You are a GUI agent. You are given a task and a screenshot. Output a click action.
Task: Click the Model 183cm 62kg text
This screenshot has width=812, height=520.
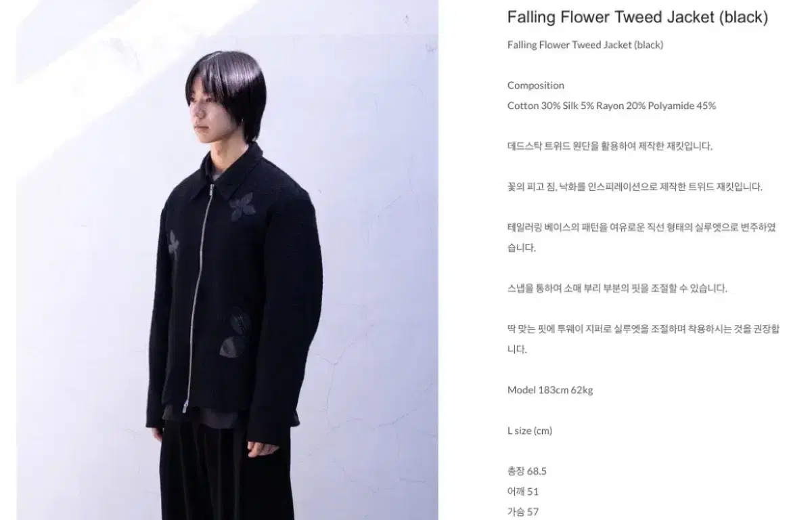pos(550,390)
